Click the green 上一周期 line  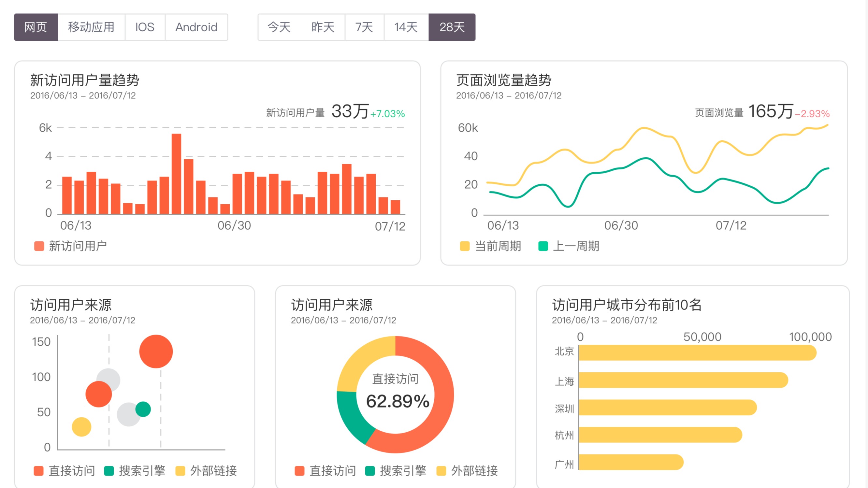tap(645, 158)
